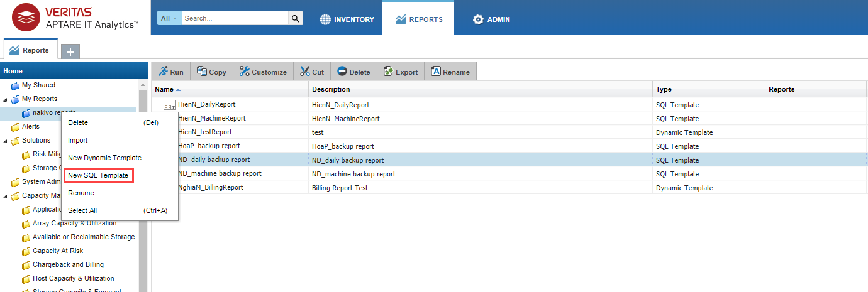868x292 pixels.
Task: Open the All search filter dropdown
Action: (169, 19)
